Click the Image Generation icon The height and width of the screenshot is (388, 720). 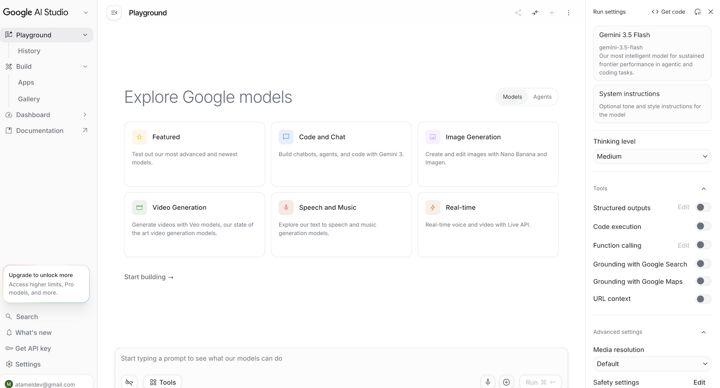pyautogui.click(x=433, y=137)
